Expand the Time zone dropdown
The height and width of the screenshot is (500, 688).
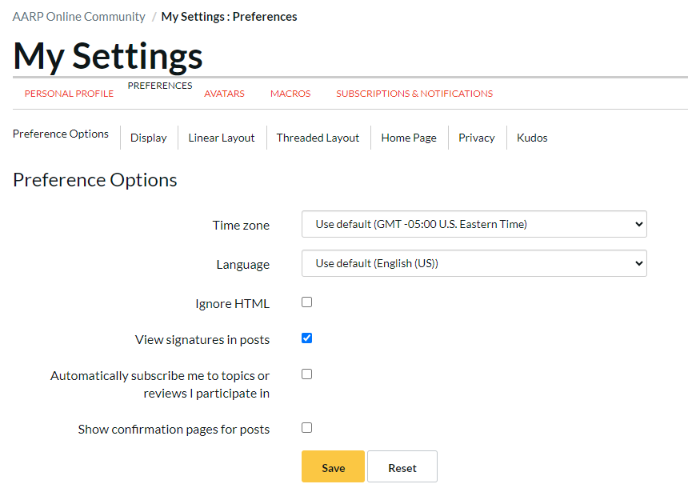[474, 224]
